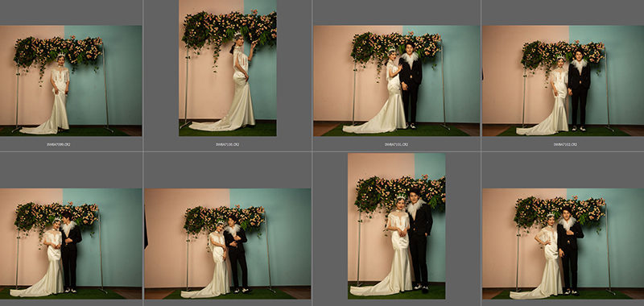Select the portrait-orientation 0W8A7100.CR2 thumbnail
644x306 pixels.
pyautogui.click(x=228, y=68)
